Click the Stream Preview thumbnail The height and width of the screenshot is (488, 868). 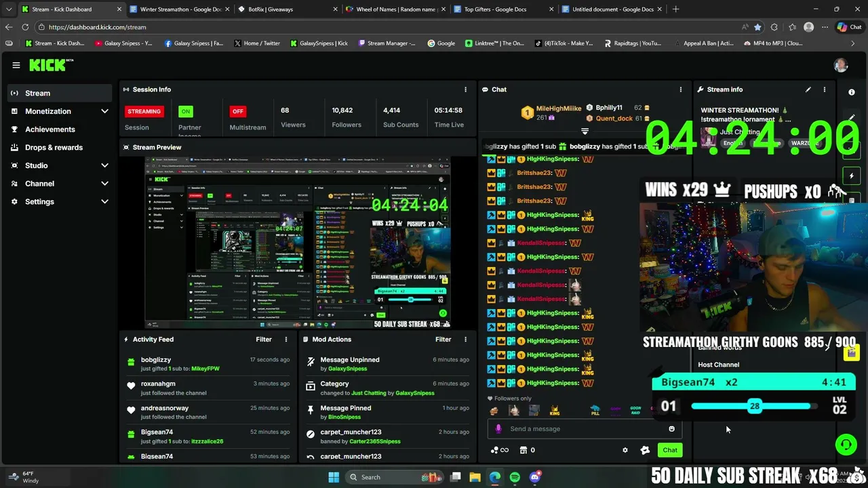[x=298, y=243]
